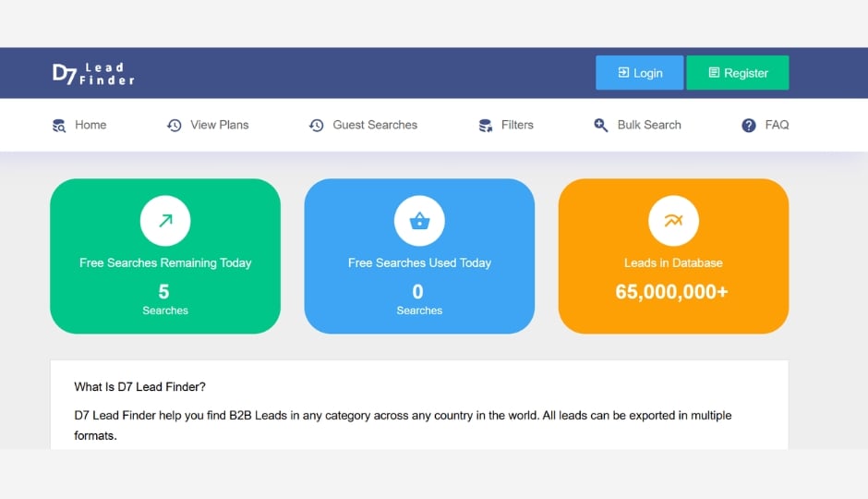Click the Leads in Database label
The width and height of the screenshot is (868, 499).
coord(673,262)
